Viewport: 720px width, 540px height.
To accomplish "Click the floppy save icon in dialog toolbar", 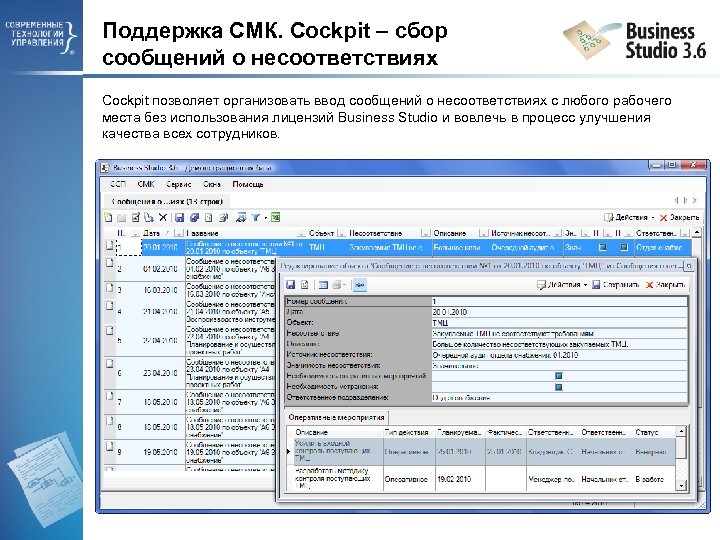I will (291, 285).
